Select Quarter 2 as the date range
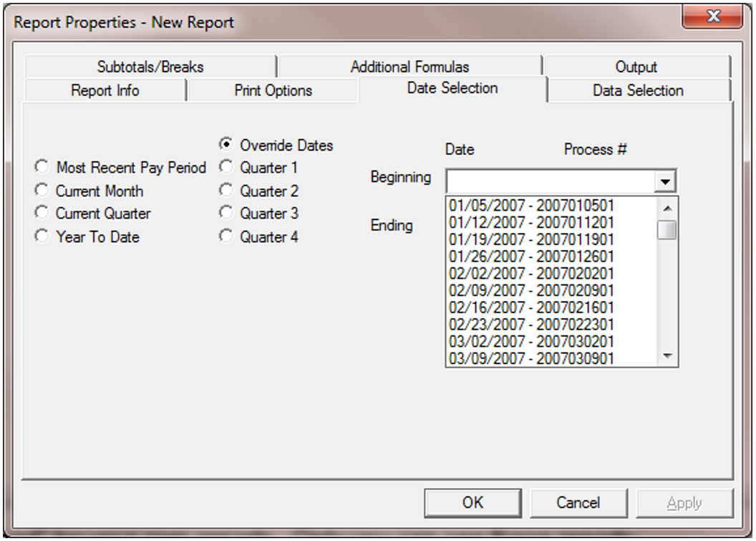The width and height of the screenshot is (756, 541). 226,191
